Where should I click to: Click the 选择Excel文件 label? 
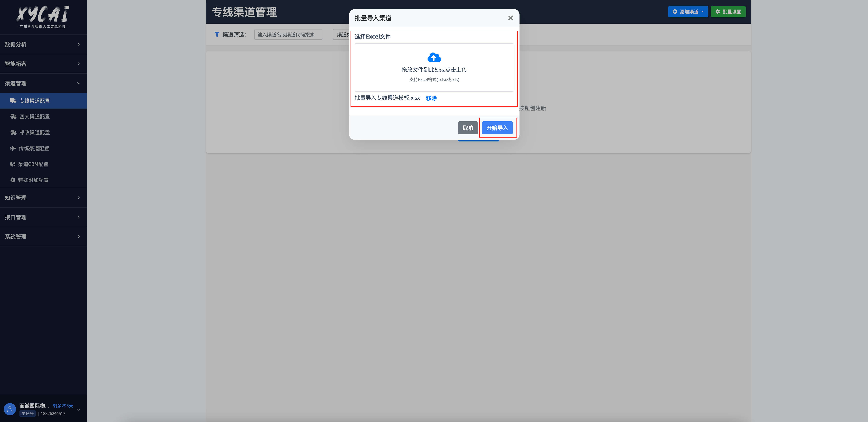click(x=372, y=36)
